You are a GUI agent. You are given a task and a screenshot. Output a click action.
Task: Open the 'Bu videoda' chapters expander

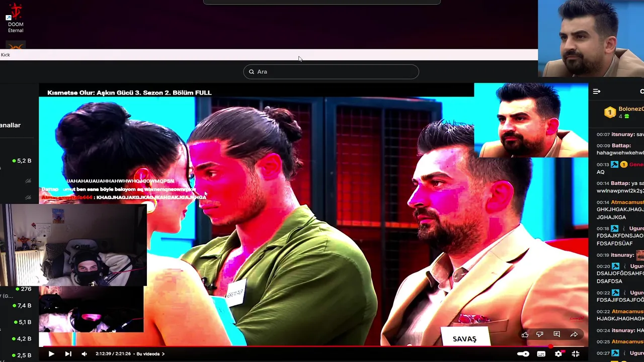tap(150, 354)
